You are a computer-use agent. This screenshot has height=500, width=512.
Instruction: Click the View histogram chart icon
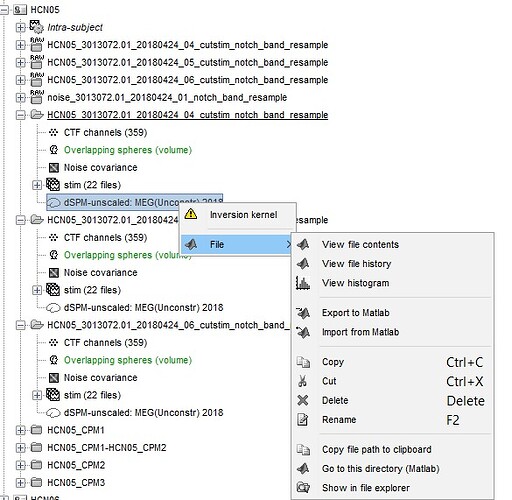click(303, 283)
